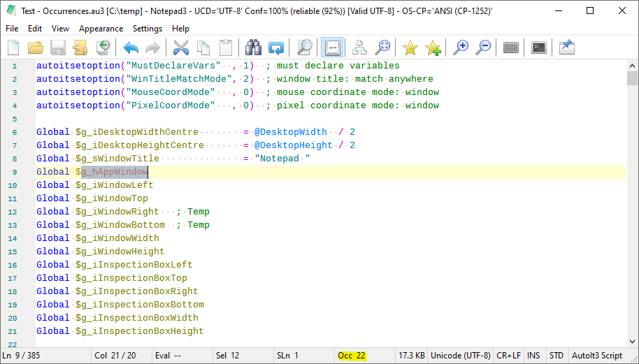
Task: Click $g_iInspectionBoxHeight on line 21
Action: [139, 331]
